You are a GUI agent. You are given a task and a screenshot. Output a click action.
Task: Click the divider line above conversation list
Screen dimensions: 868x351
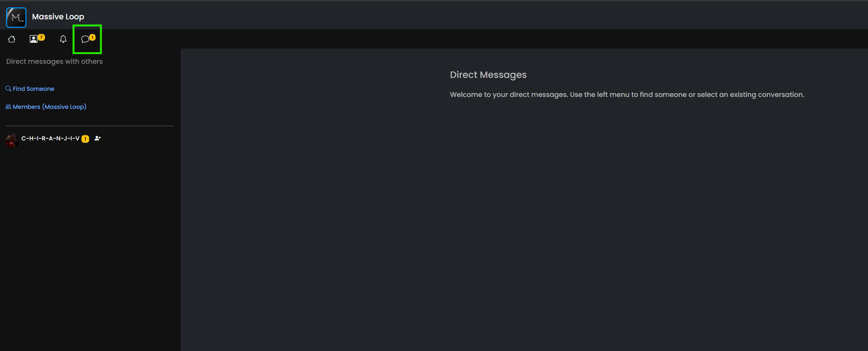[x=89, y=126]
